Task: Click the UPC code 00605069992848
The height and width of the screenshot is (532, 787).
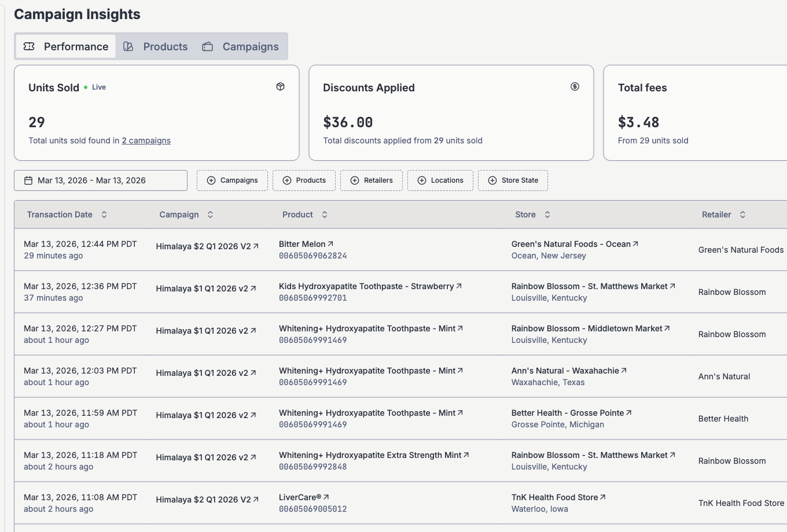Action: (x=313, y=467)
